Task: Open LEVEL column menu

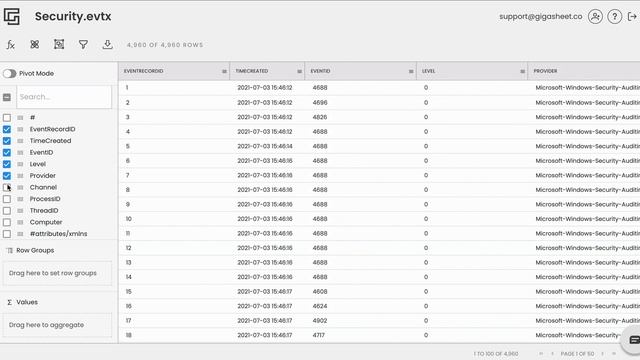Action: 522,71
